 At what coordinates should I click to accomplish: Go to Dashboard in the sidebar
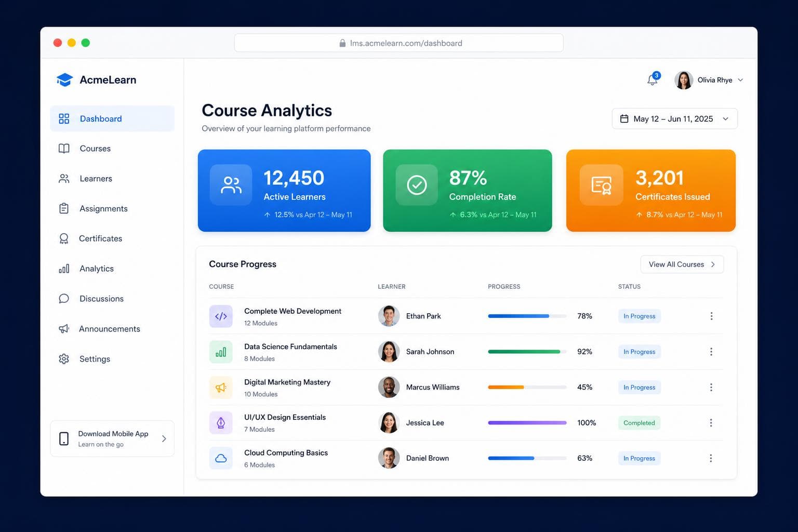(x=112, y=119)
